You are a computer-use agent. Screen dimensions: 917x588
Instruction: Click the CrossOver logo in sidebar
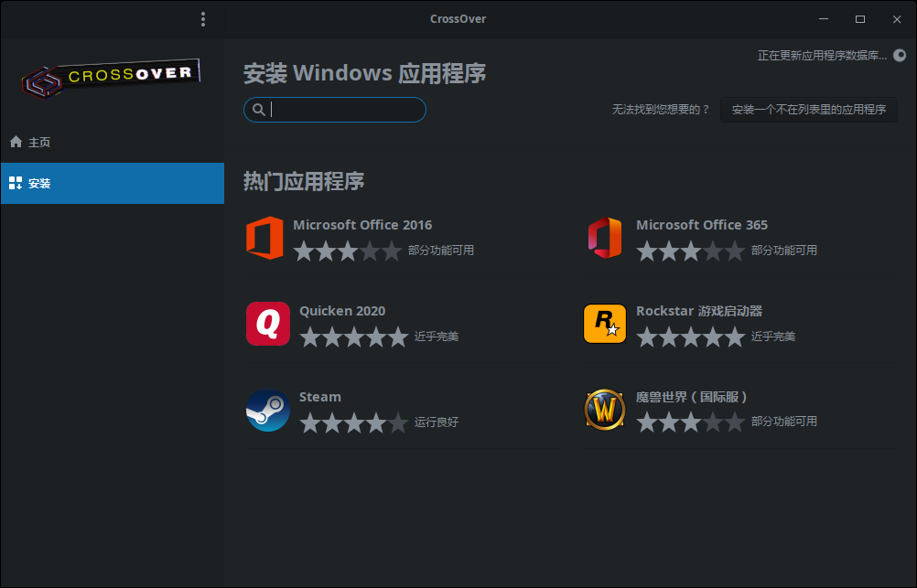coord(112,80)
